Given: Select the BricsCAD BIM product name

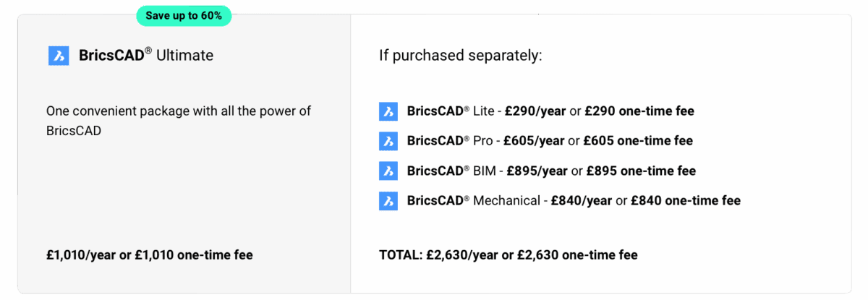Looking at the screenshot, I should tap(451, 171).
